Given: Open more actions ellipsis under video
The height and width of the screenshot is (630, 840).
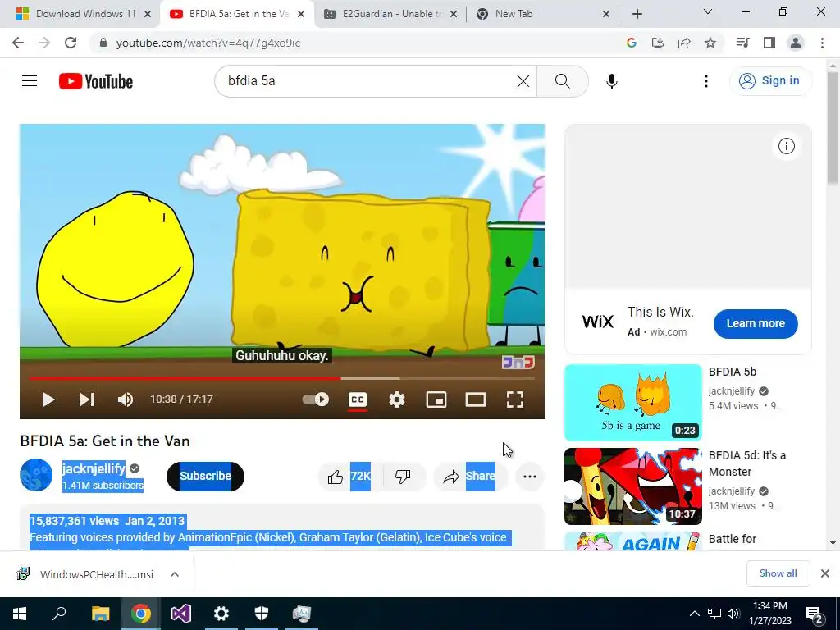Looking at the screenshot, I should 529,477.
